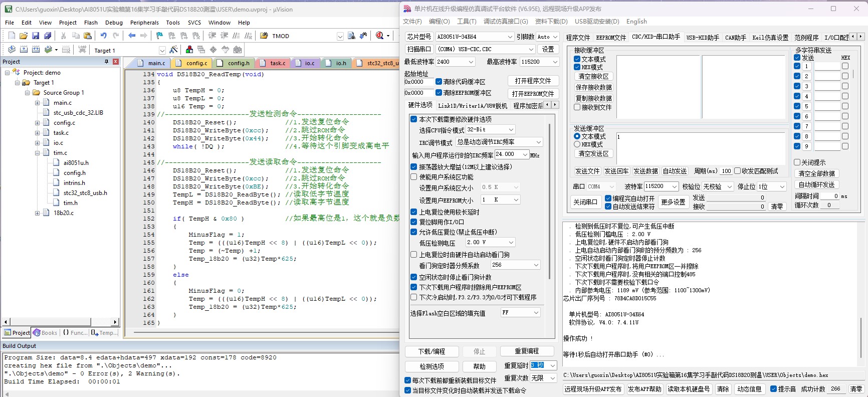
Task: Click the Save icon in µVision toolbar
Action: tap(36, 36)
